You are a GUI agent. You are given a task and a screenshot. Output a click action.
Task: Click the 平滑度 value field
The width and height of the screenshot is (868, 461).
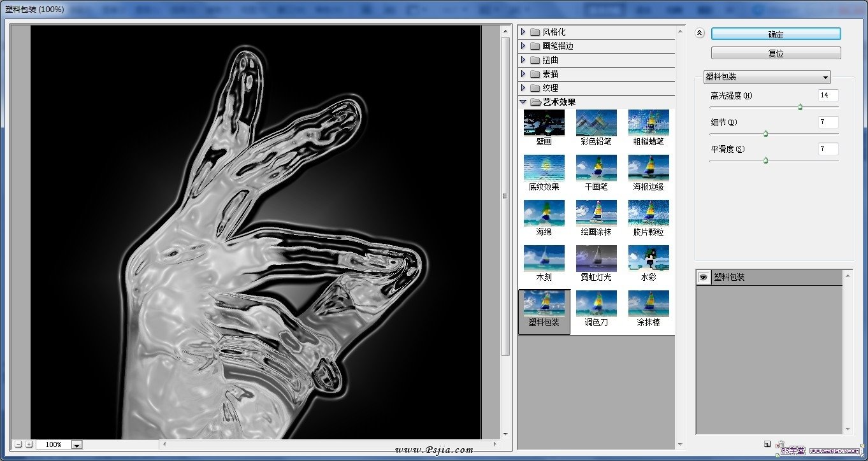[x=828, y=149]
